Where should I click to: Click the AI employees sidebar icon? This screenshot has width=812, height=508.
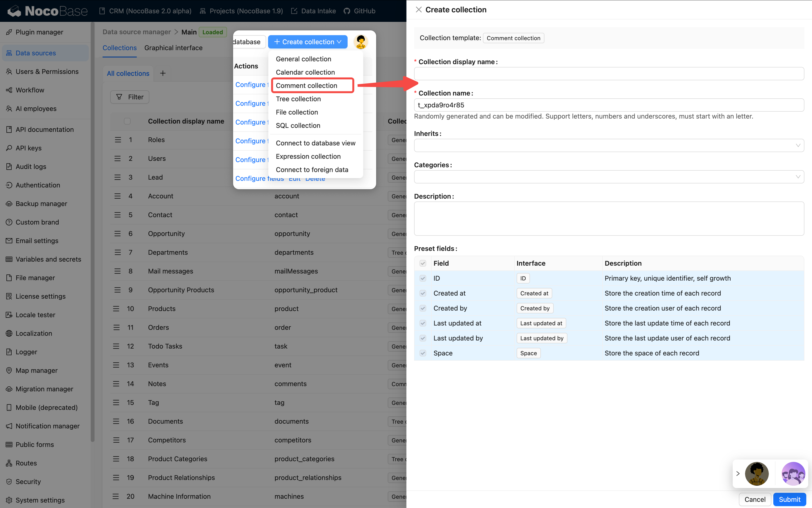coord(9,109)
